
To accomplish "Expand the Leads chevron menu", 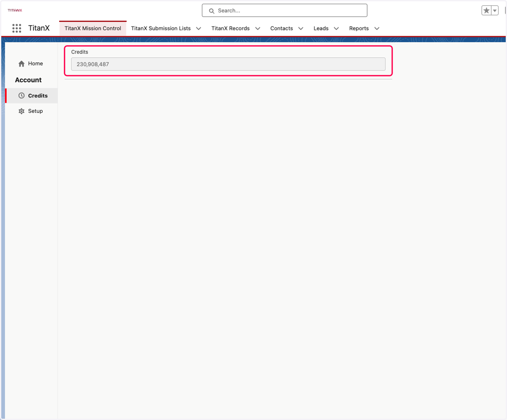I will pyautogui.click(x=336, y=28).
